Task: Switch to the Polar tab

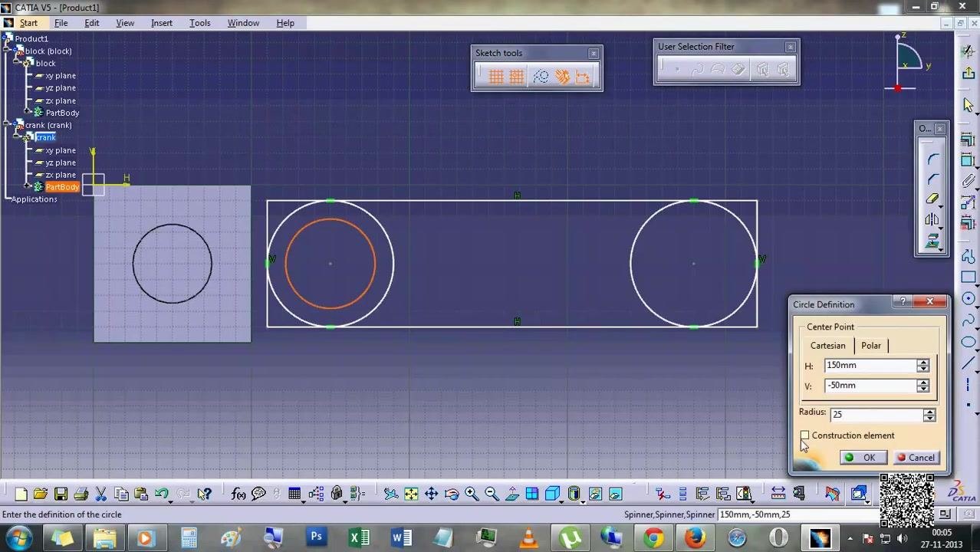Action: (871, 346)
